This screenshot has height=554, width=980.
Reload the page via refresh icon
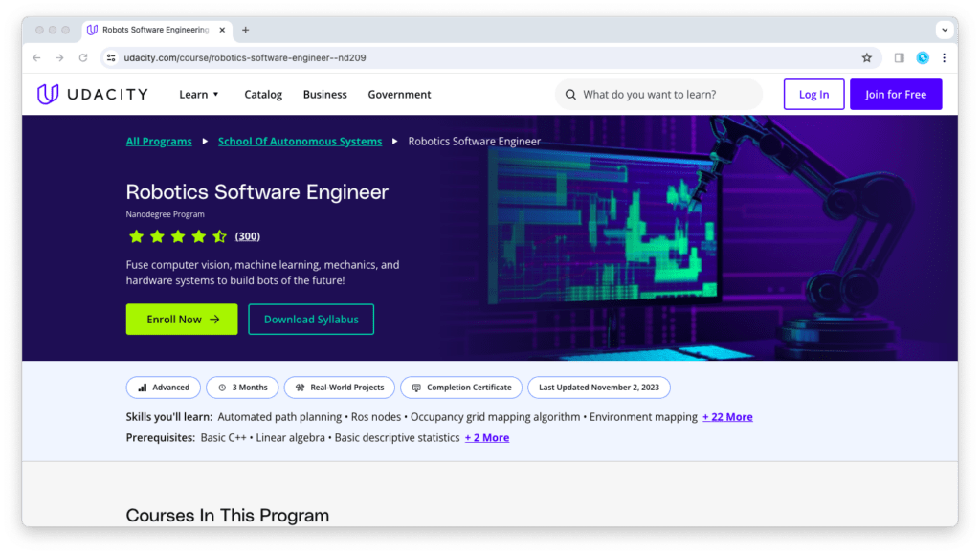(82, 57)
